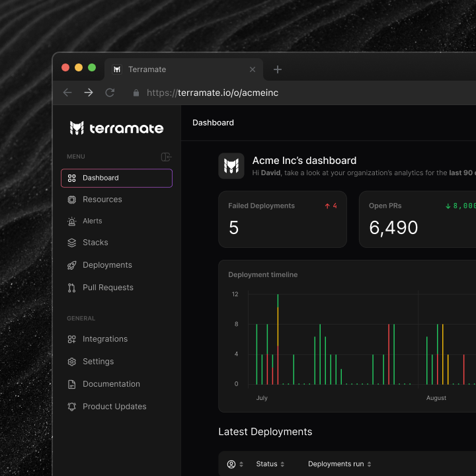Open a new browser tab
The width and height of the screenshot is (476, 476).
[278, 69]
